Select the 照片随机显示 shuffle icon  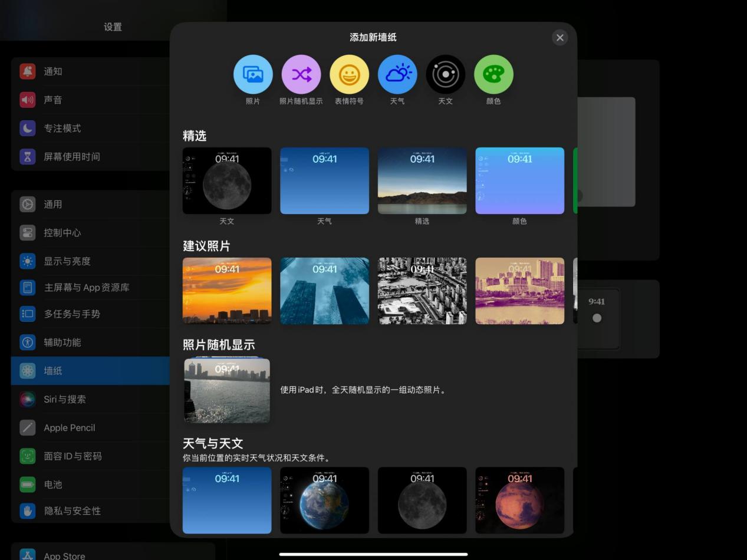coord(301,74)
